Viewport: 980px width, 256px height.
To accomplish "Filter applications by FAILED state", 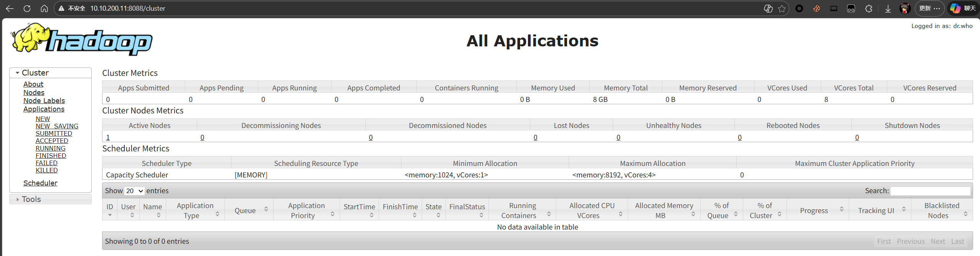I will (46, 163).
